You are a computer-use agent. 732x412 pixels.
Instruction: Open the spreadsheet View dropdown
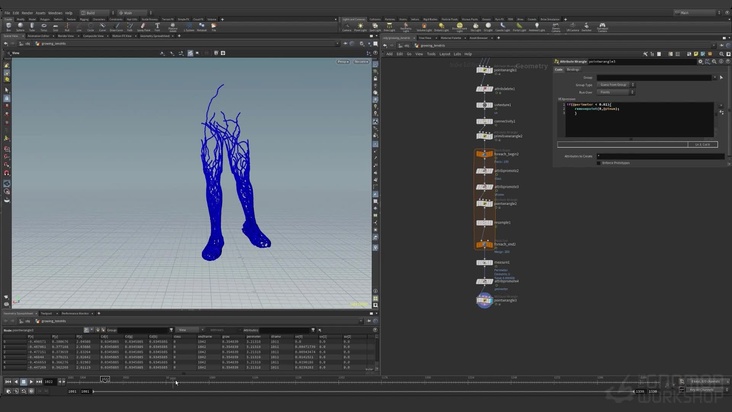(x=188, y=330)
